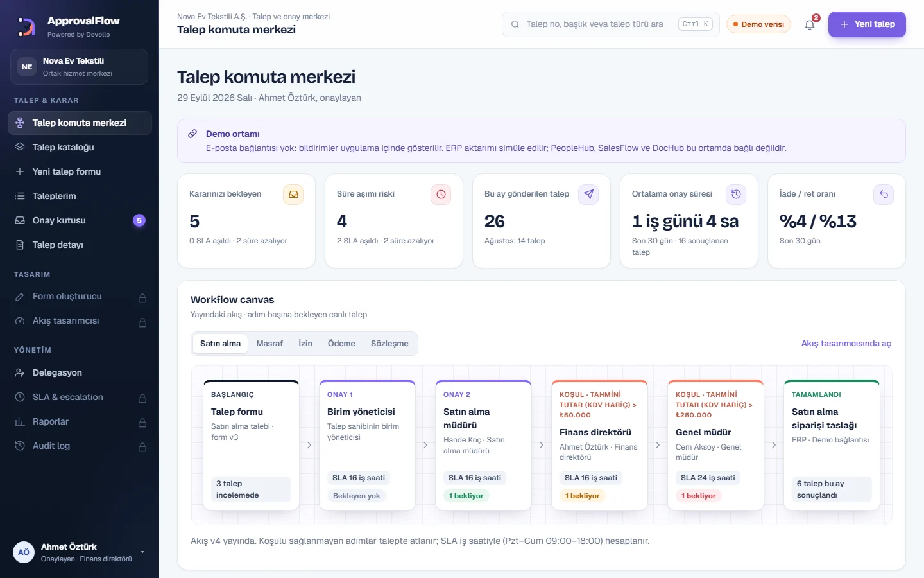Click the search field for talep no
Image resolution: width=924 pixels, height=578 pixels.
[611, 24]
